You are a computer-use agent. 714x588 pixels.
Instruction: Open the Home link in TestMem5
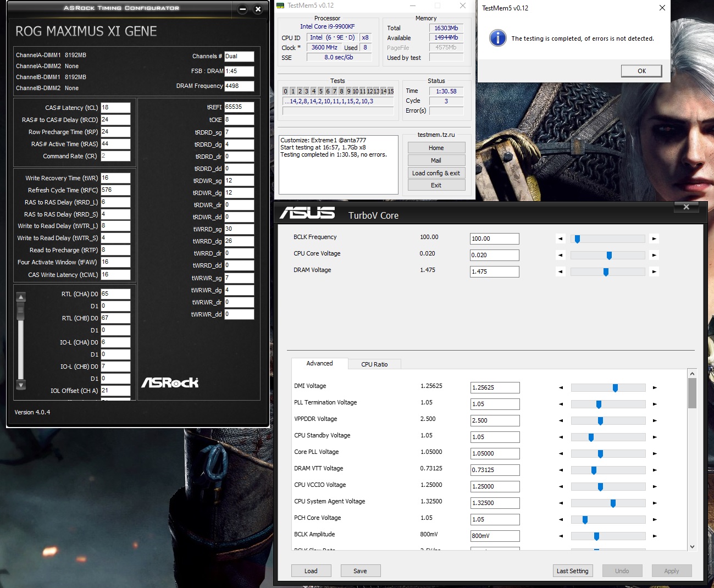pyautogui.click(x=436, y=148)
